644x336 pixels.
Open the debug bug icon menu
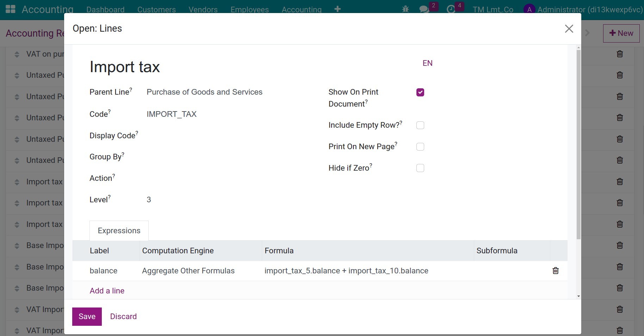coord(405,9)
